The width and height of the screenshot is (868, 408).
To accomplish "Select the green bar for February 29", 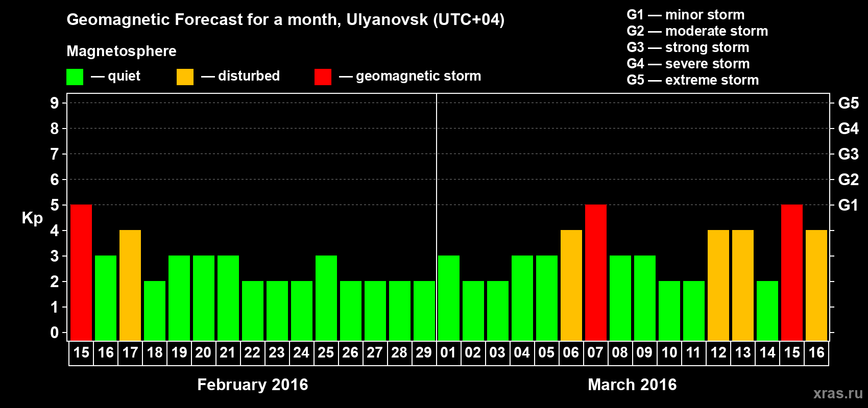I will [x=424, y=311].
